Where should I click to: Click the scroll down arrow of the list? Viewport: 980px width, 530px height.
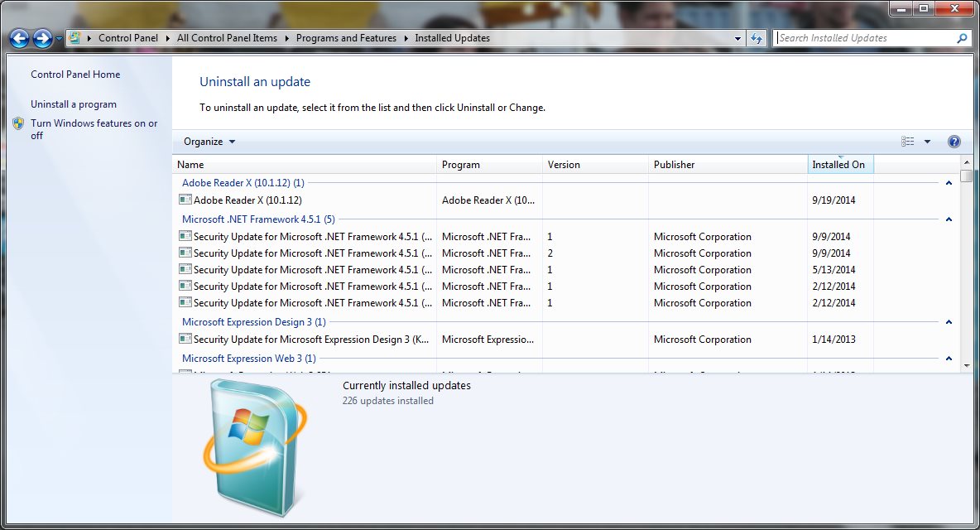tap(967, 366)
